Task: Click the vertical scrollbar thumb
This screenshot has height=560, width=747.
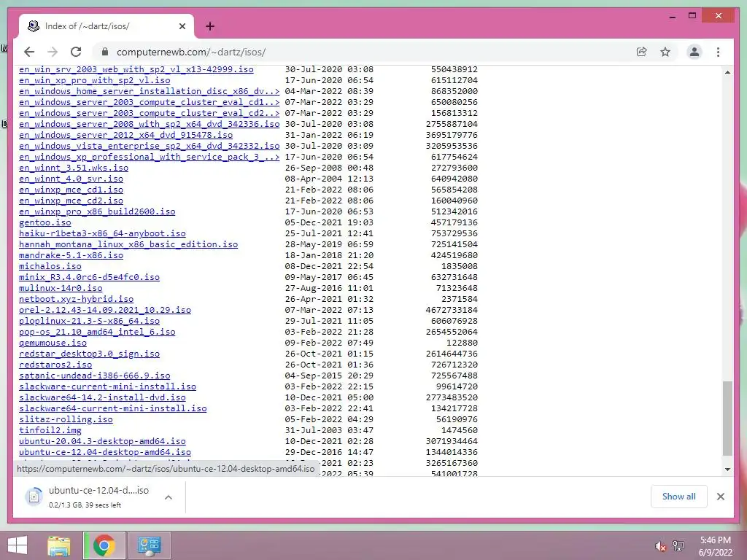Action: (727, 418)
